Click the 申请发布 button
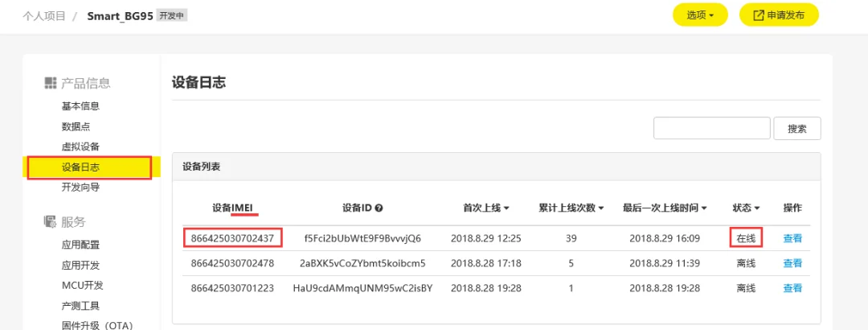Viewport: 868px width, 330px height. pyautogui.click(x=779, y=15)
